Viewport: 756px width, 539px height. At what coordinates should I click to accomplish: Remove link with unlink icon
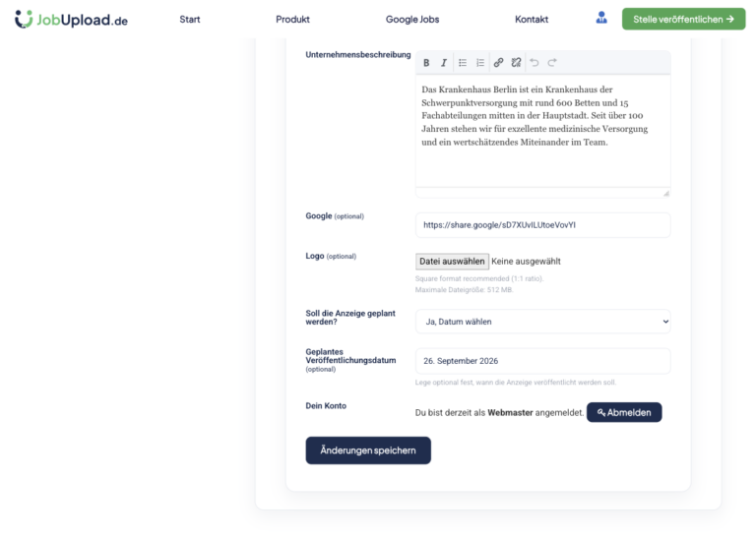[x=517, y=63]
